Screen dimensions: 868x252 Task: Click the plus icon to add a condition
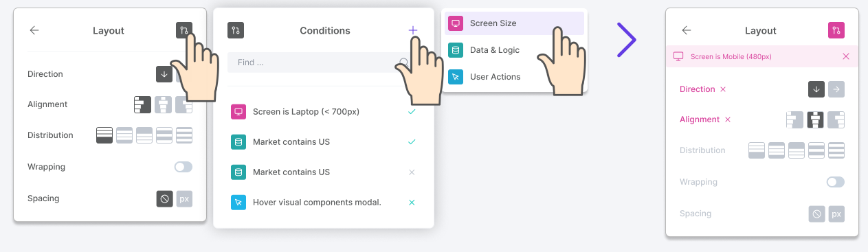click(x=413, y=30)
